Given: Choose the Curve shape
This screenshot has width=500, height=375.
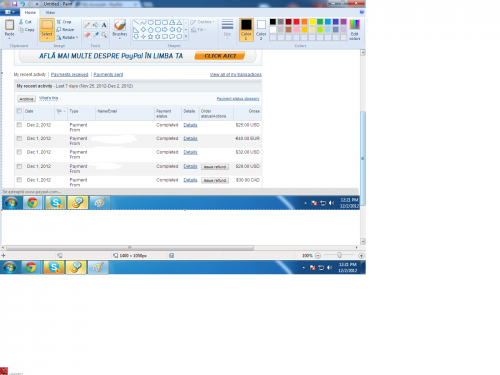Looking at the screenshot, I should pos(143,23).
